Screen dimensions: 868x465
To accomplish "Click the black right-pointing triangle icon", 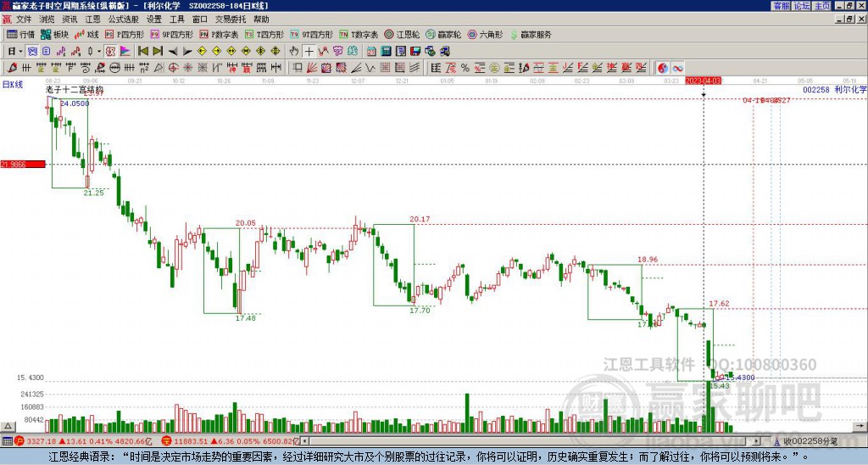I will pos(187,52).
